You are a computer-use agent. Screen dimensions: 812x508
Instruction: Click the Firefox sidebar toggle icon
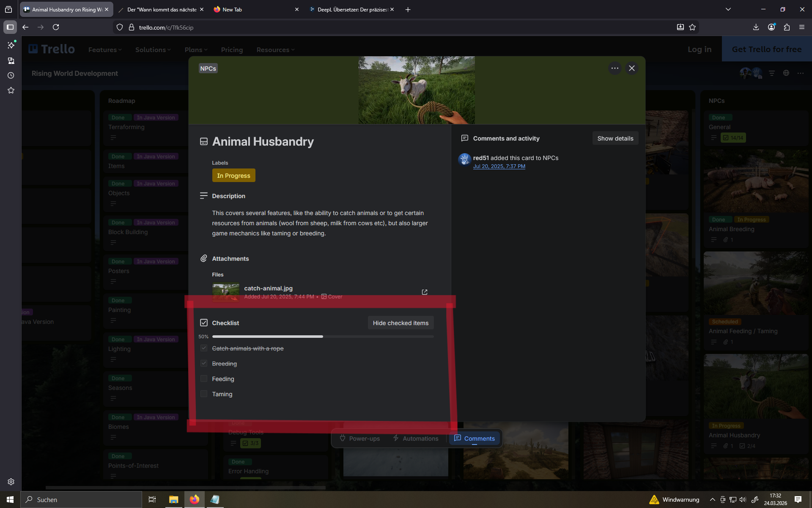10,27
